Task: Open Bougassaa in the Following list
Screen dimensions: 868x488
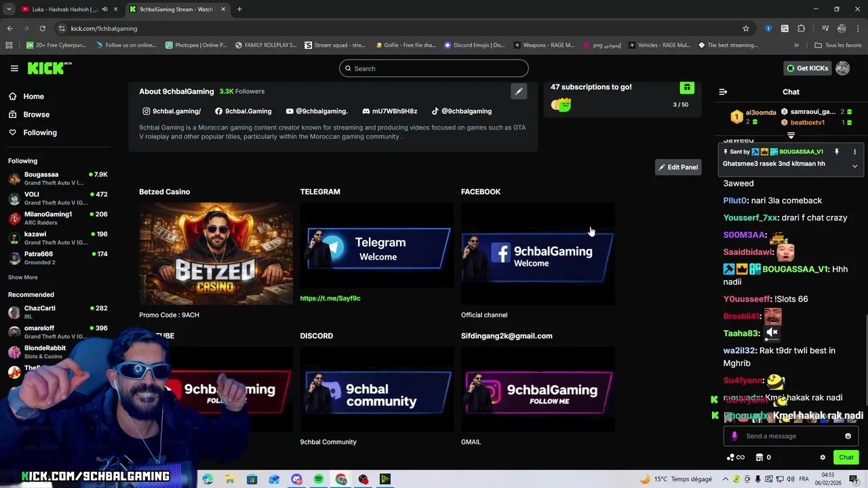Action: (58, 178)
